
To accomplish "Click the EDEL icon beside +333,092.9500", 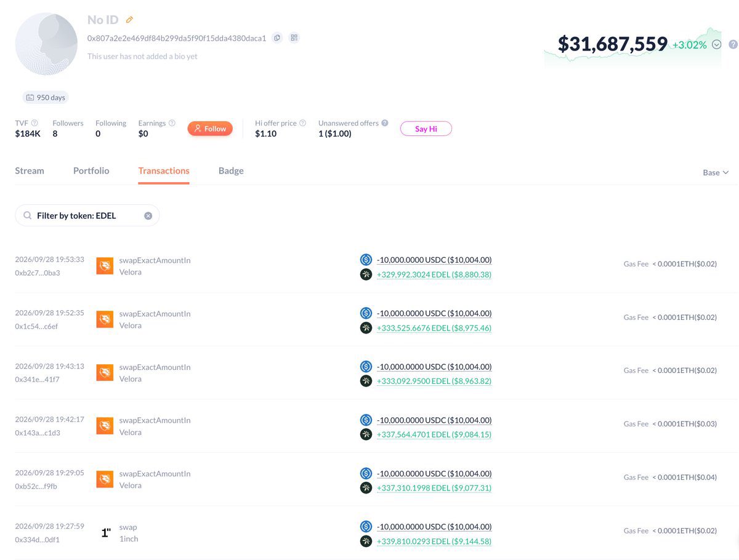I will (366, 381).
